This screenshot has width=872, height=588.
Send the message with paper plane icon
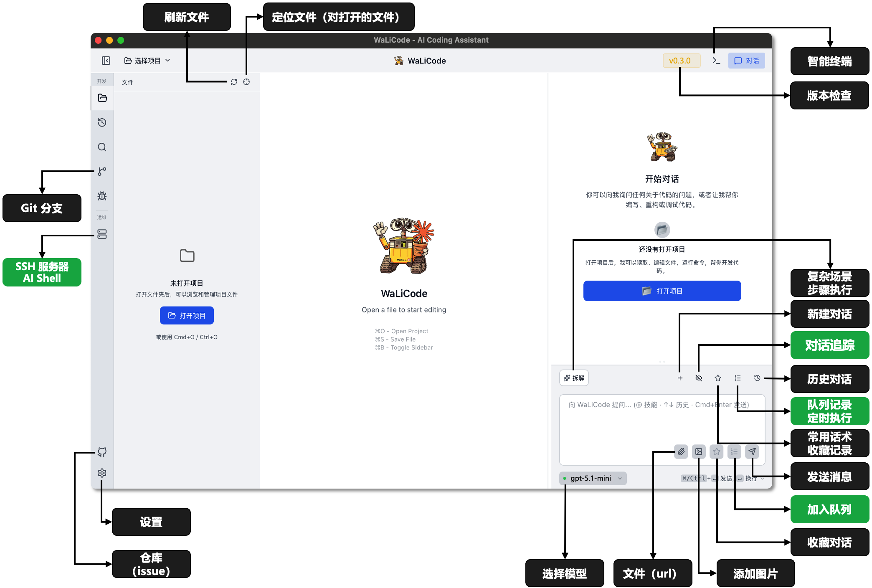pyautogui.click(x=752, y=451)
